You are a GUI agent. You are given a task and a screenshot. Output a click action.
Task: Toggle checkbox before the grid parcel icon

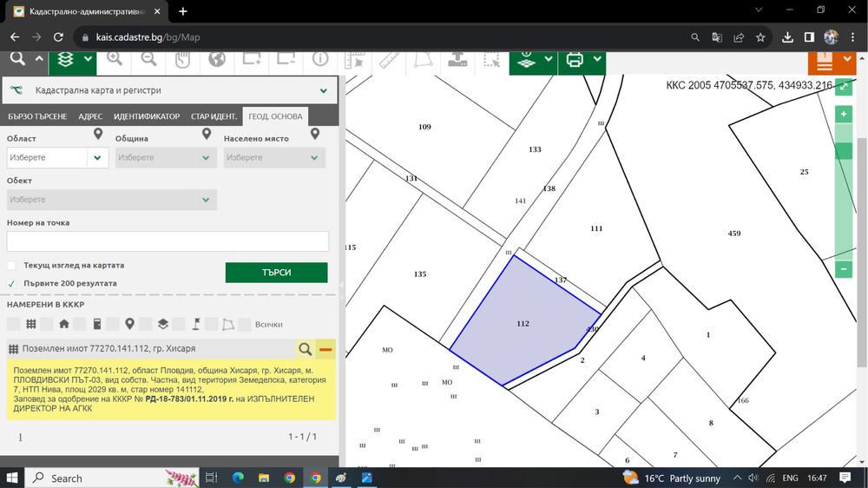coord(13,324)
